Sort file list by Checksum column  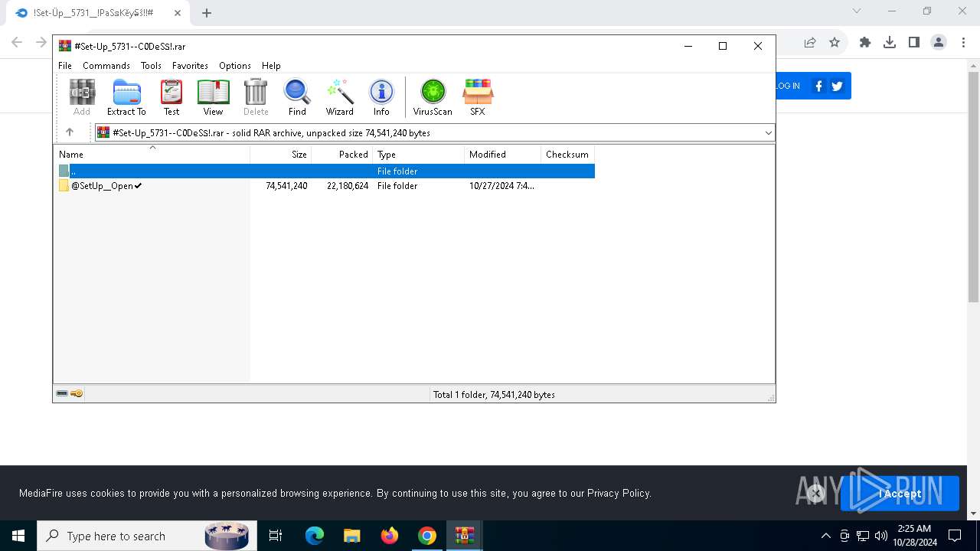[568, 154]
